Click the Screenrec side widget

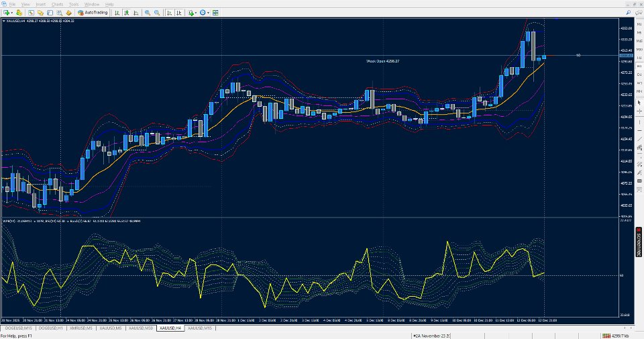click(639, 242)
